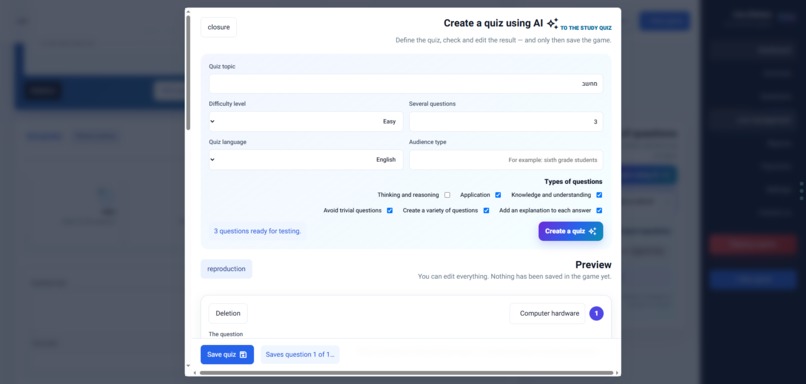Click the scroll-left arrow of horizontal scrollbar
This screenshot has width=806, height=384.
194,373
